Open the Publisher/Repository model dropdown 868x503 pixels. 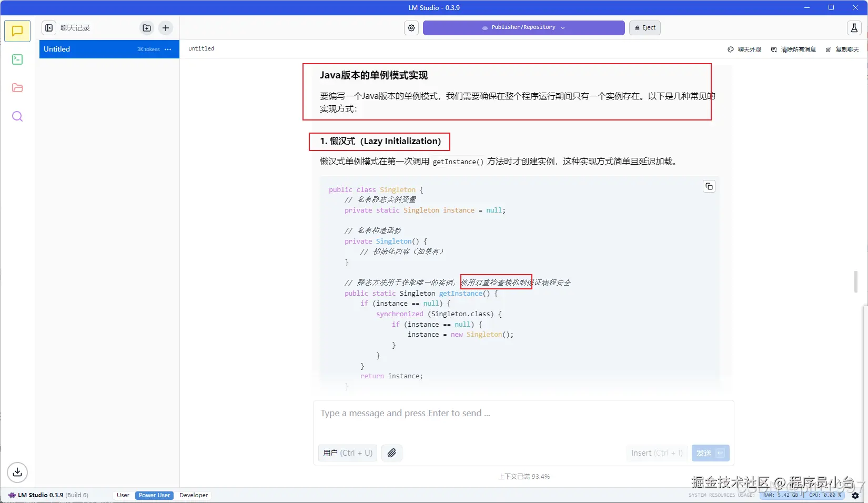coord(523,27)
